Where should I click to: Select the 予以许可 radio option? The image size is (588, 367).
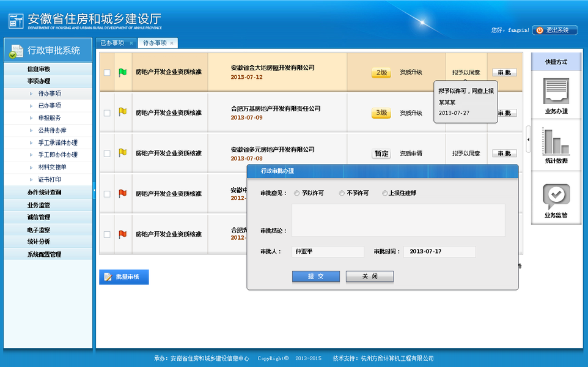click(296, 193)
